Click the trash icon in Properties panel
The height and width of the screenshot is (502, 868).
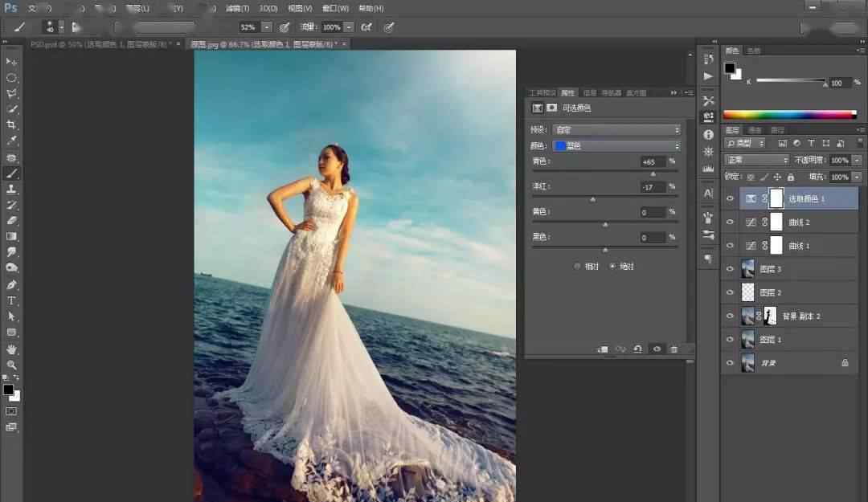(674, 349)
